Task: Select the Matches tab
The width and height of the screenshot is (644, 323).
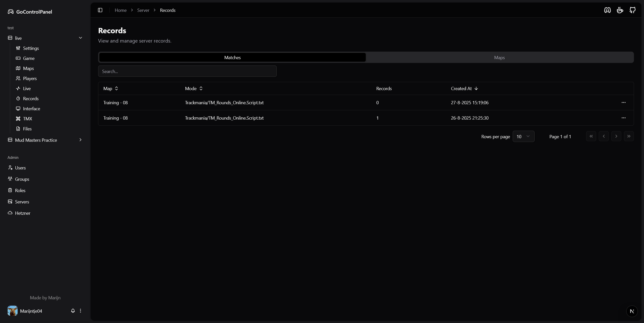Action: (x=232, y=57)
